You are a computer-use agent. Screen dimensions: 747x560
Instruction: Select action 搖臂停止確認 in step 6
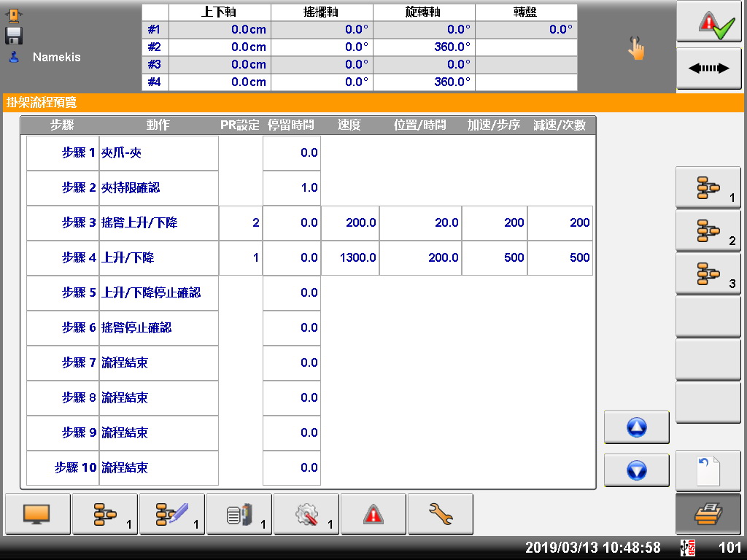click(x=158, y=327)
